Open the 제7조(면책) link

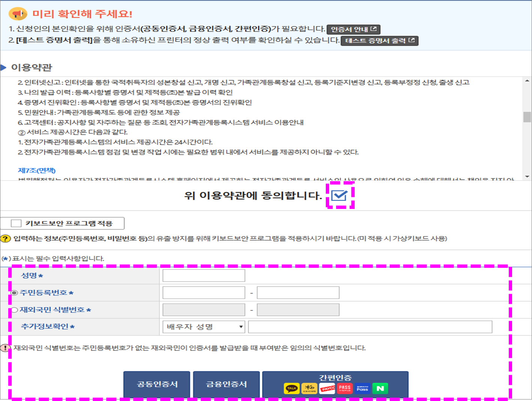[37, 170]
